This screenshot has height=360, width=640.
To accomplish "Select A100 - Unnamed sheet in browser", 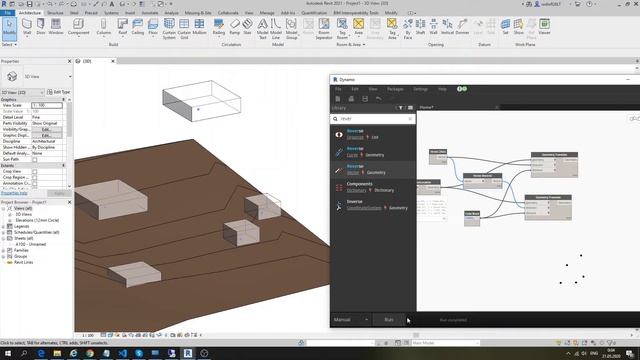I will click(31, 244).
